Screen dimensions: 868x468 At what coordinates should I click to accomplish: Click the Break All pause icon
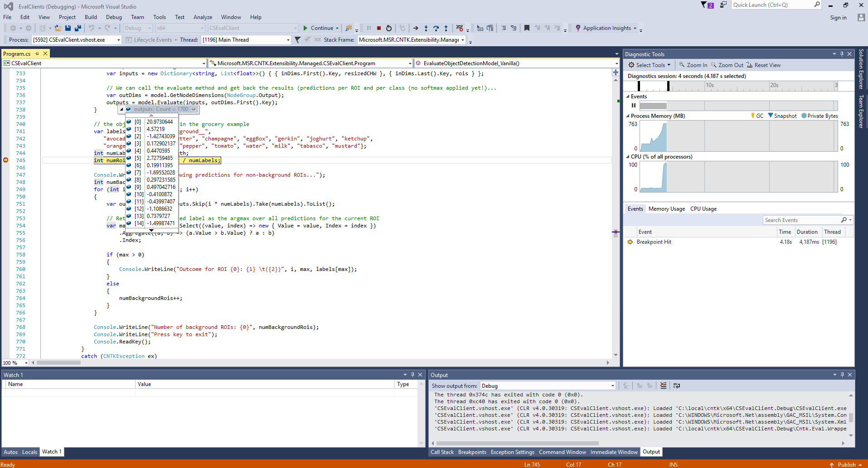click(369, 28)
